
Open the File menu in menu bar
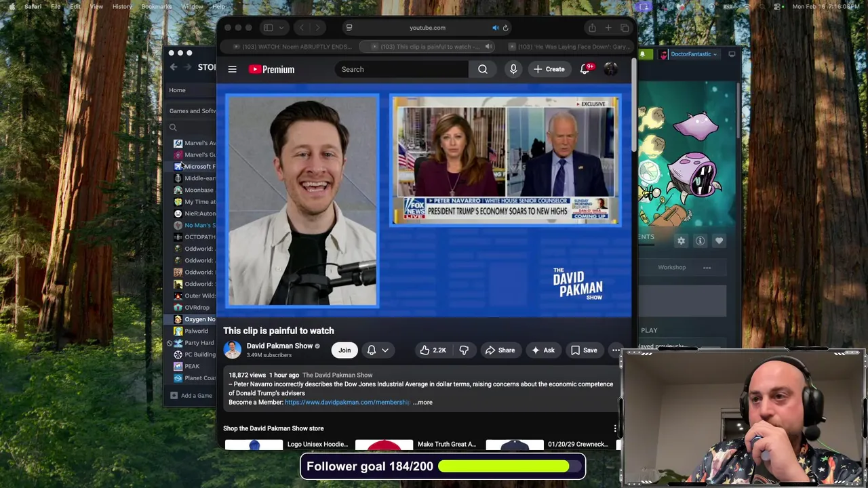tap(56, 7)
